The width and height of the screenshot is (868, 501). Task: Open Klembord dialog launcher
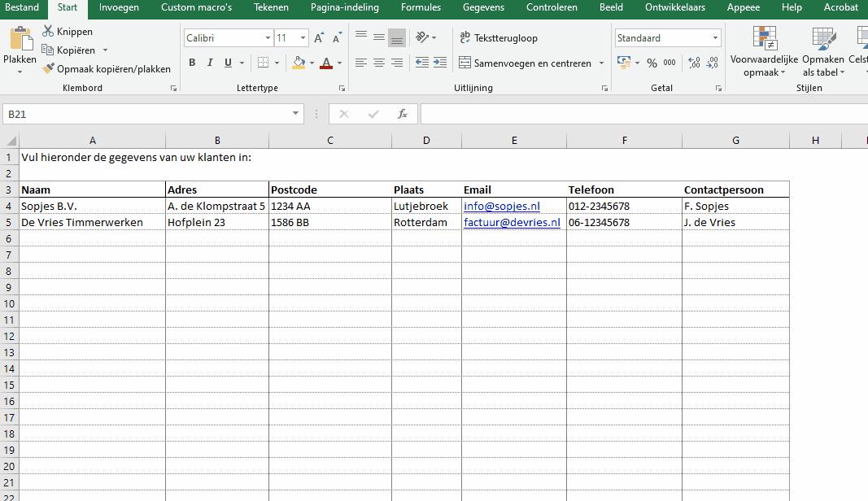click(173, 88)
